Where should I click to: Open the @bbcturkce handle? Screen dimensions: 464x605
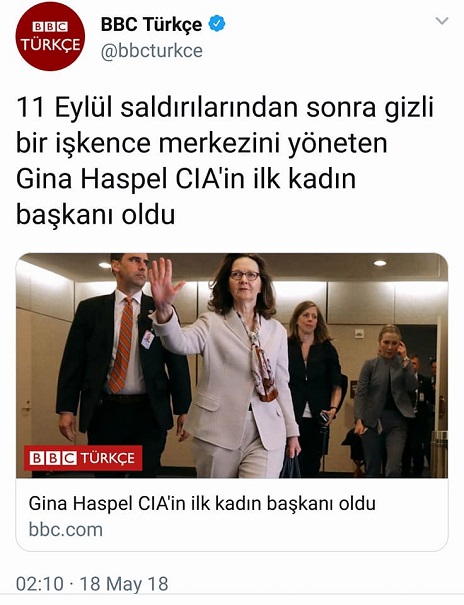[152, 51]
